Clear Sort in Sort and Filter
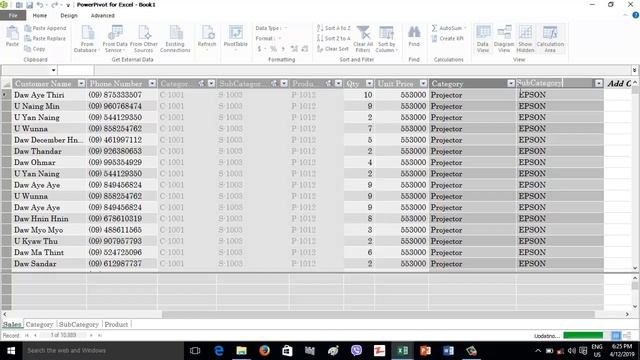The height and width of the screenshot is (360, 640). pos(333,49)
